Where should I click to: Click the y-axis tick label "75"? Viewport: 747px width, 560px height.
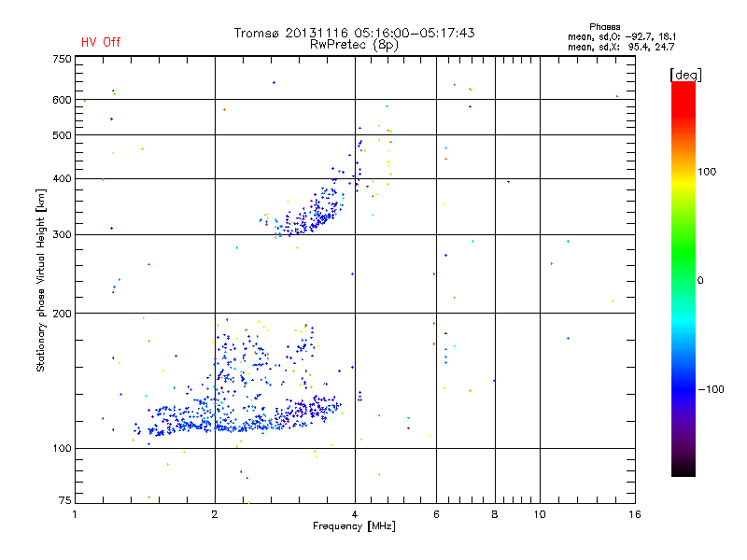[x=65, y=500]
